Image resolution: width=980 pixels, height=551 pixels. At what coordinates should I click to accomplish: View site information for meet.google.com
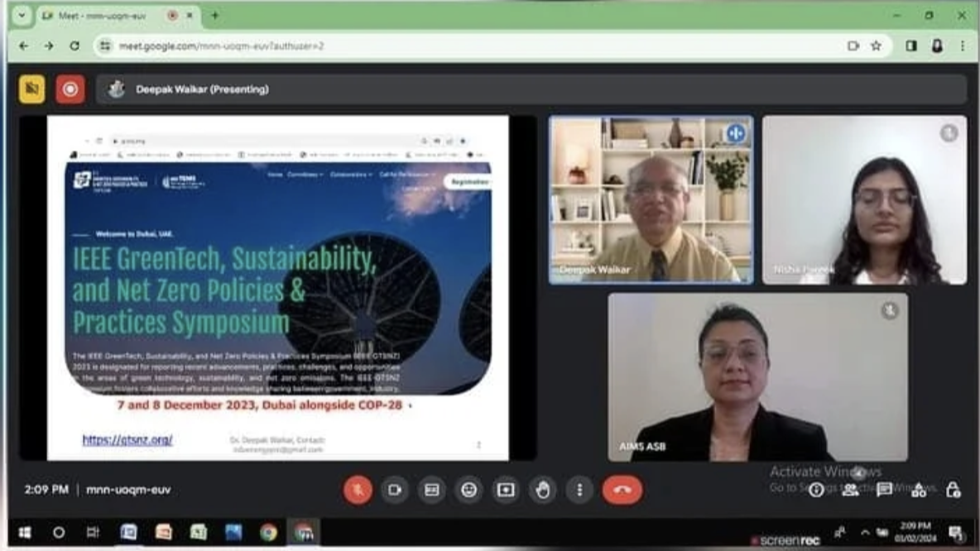point(105,46)
